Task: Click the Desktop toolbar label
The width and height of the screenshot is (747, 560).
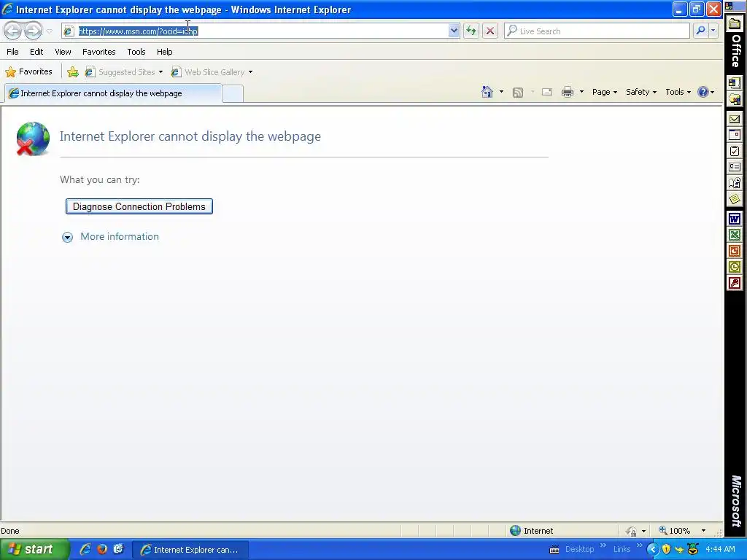Action: click(579, 549)
